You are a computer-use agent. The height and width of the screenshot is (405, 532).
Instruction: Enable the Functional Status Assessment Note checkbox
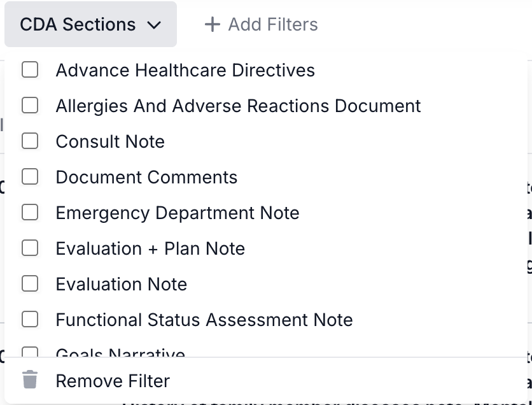30,319
